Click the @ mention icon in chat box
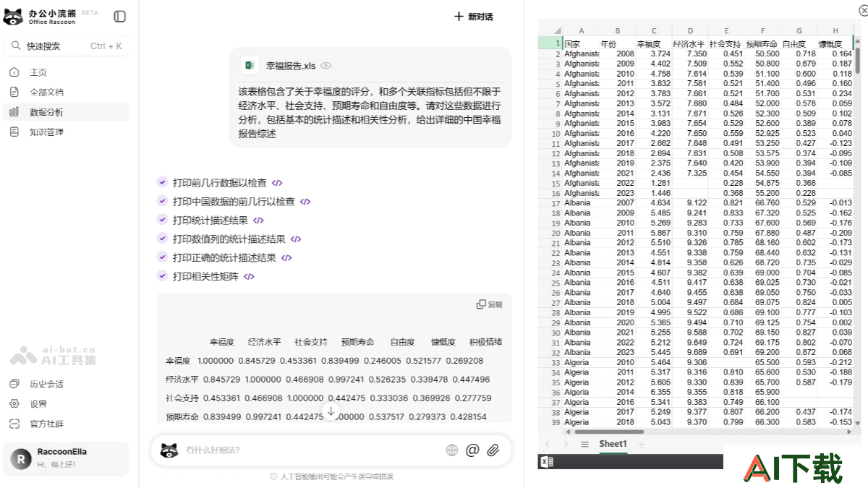 click(x=472, y=450)
